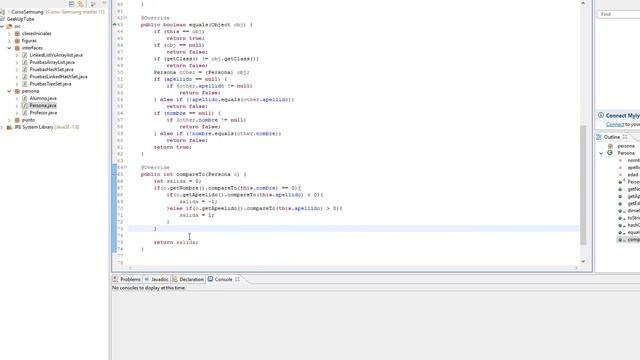Click the editor horizontal scrollbar
Screen dimensions: 640x360
353,268
